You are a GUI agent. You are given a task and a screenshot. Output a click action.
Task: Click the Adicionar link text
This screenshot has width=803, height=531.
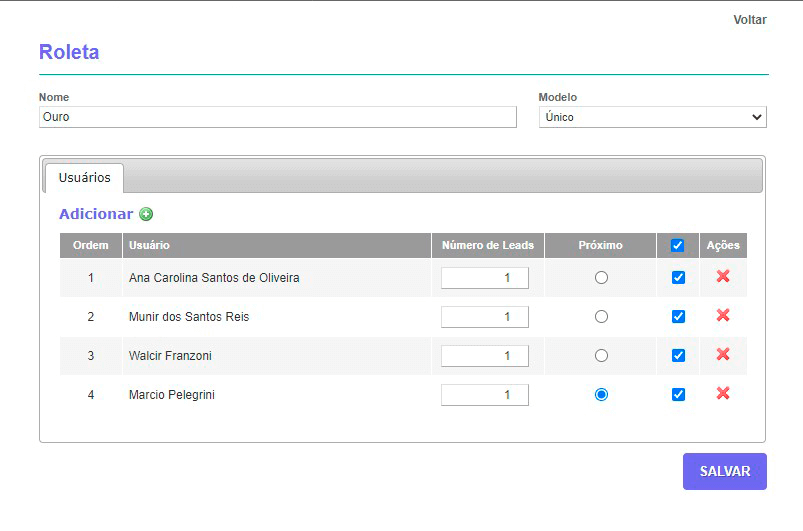point(96,214)
